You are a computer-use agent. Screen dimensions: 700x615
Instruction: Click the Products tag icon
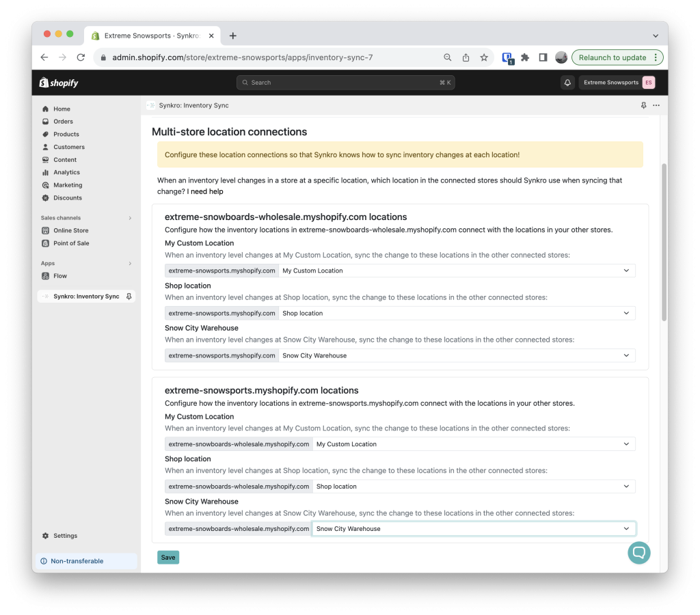pos(46,135)
